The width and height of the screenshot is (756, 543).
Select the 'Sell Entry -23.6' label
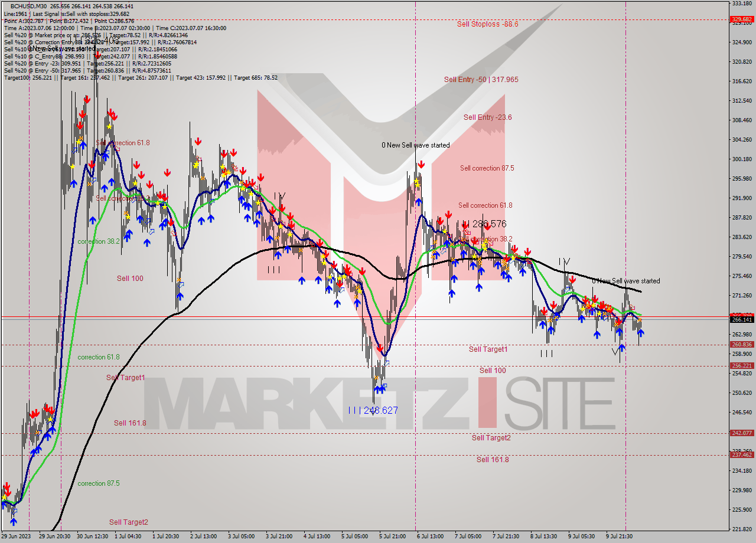(x=488, y=117)
